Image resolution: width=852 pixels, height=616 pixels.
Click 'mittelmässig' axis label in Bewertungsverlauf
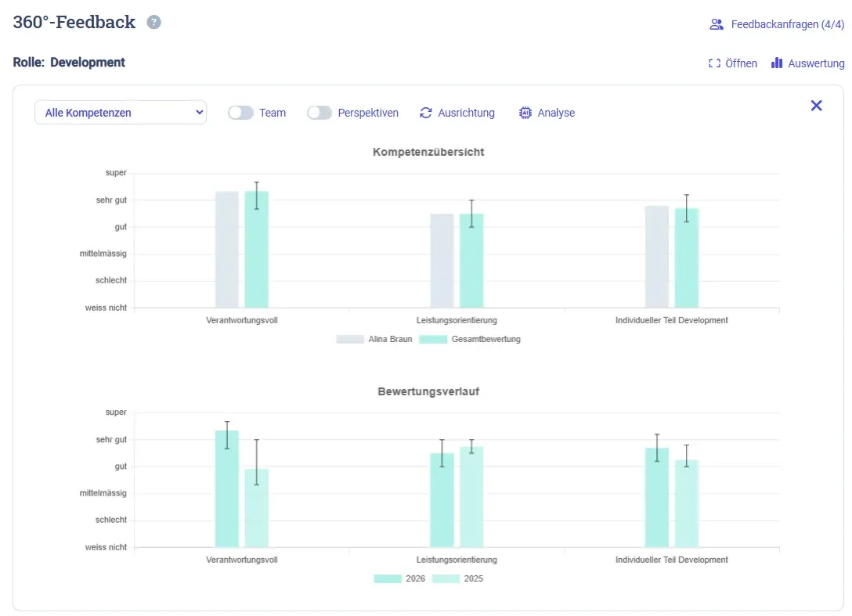(x=103, y=493)
